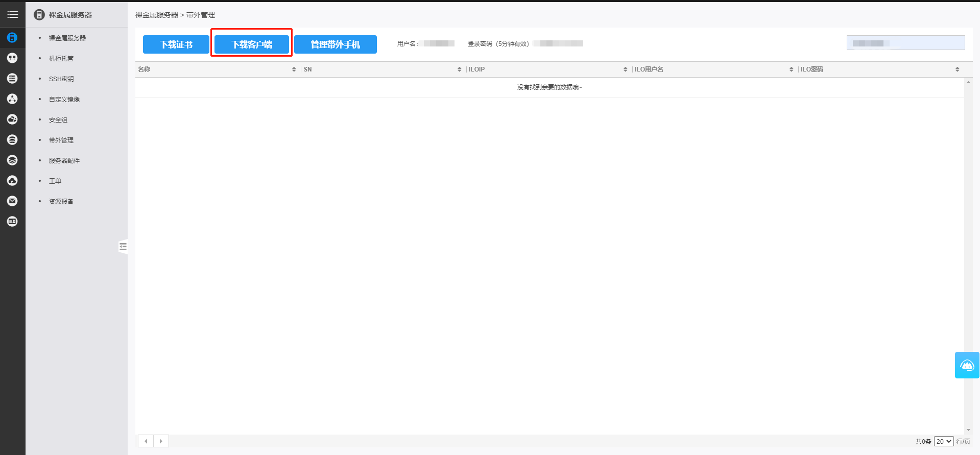Open the ID card rail icon
The height and width of the screenshot is (455, 980).
[12, 221]
